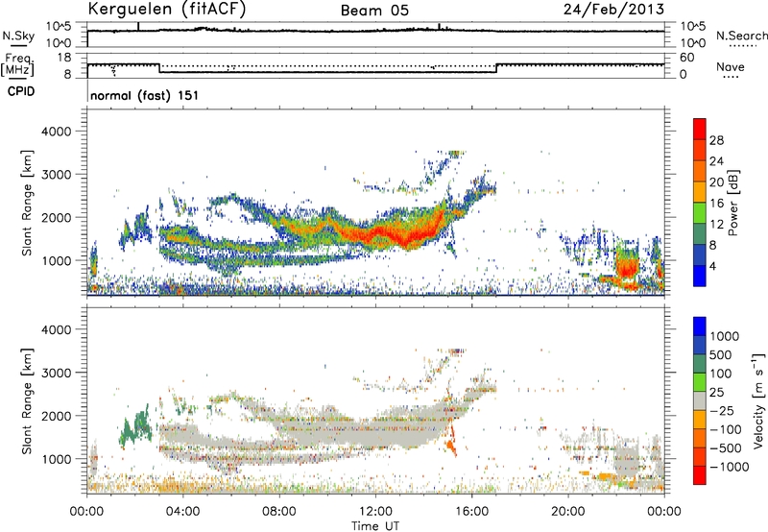Image resolution: width=768 pixels, height=532 pixels.
Task: Click the '04:00' time axis tick label
Action: point(182,512)
